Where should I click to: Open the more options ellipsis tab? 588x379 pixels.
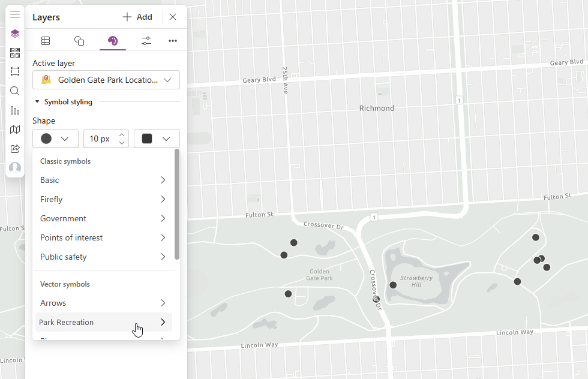tap(173, 40)
